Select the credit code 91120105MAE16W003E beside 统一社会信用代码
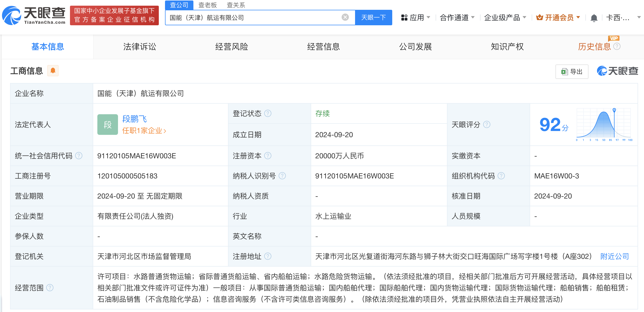This screenshot has height=312, width=644. pyautogui.click(x=137, y=156)
